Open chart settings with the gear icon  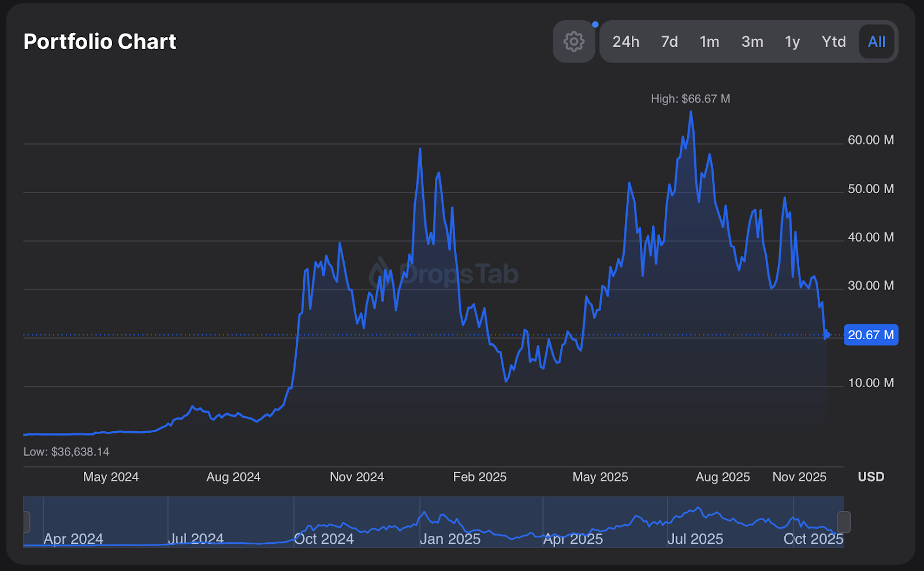(x=573, y=42)
